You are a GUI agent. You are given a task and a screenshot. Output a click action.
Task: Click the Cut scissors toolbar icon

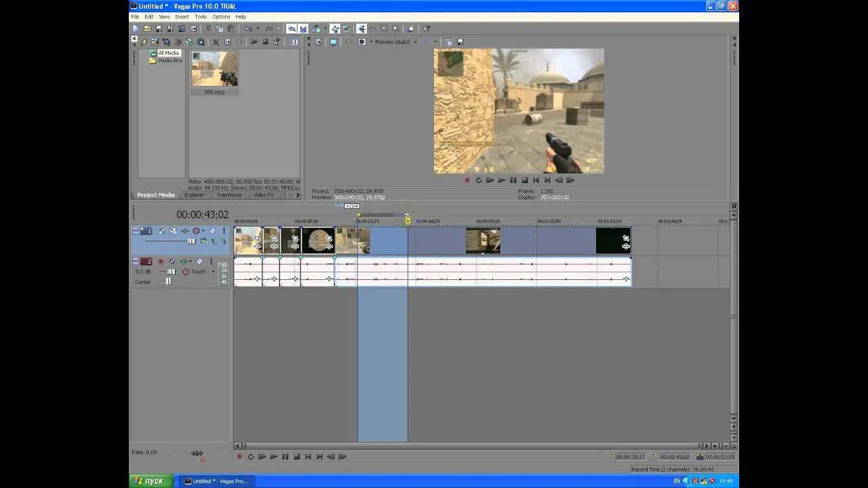point(208,28)
